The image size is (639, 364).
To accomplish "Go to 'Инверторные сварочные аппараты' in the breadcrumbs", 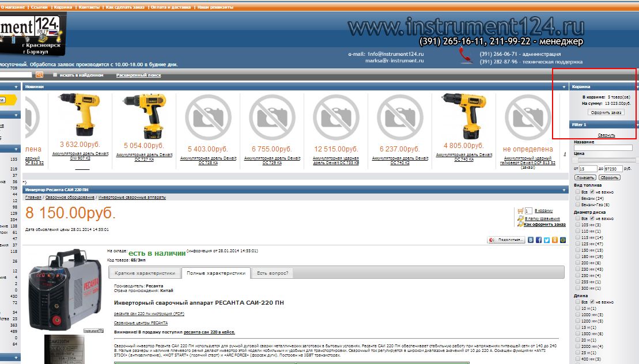I will tap(132, 197).
